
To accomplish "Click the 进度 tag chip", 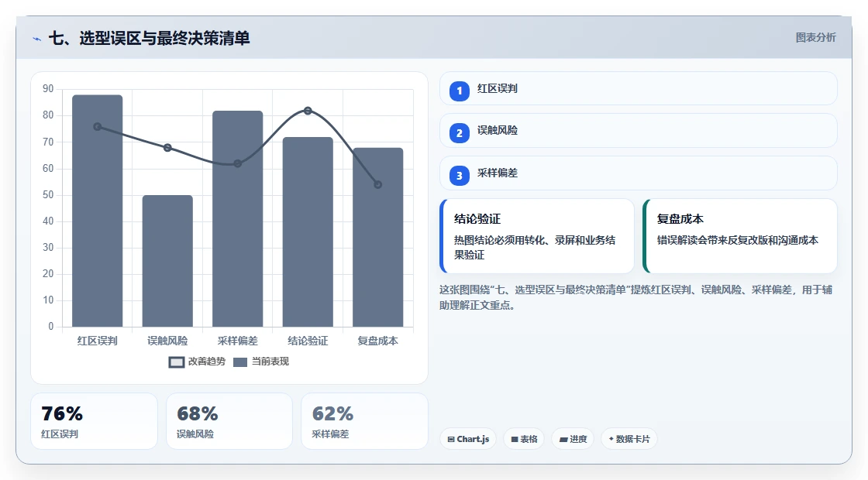I will (573, 439).
